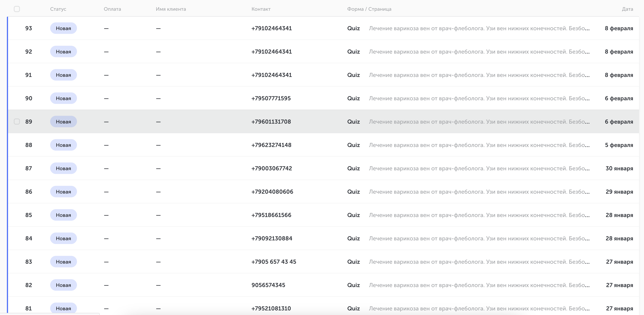
Task: Open Quiz form link for lead 88
Action: click(x=353, y=145)
